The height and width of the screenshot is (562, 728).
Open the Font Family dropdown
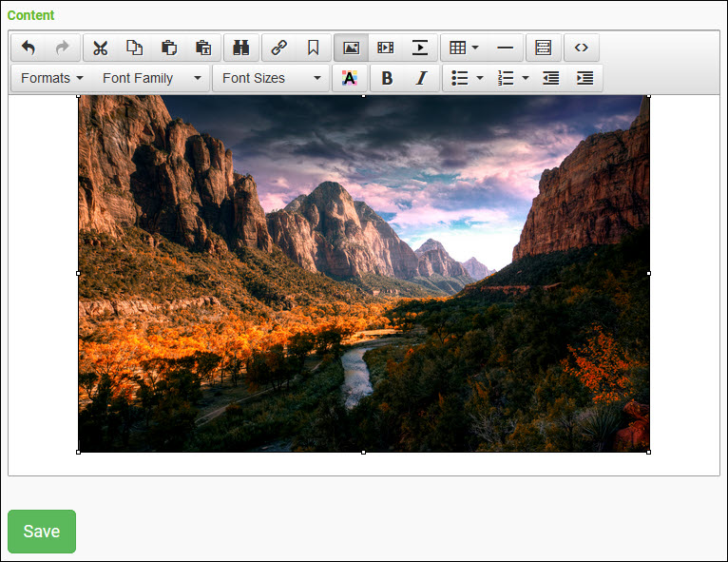tap(152, 78)
